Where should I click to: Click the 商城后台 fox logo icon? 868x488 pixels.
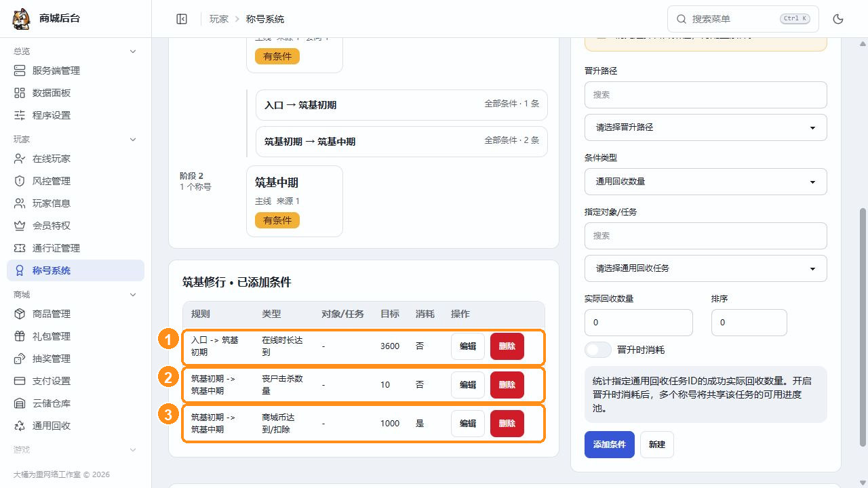(21, 19)
